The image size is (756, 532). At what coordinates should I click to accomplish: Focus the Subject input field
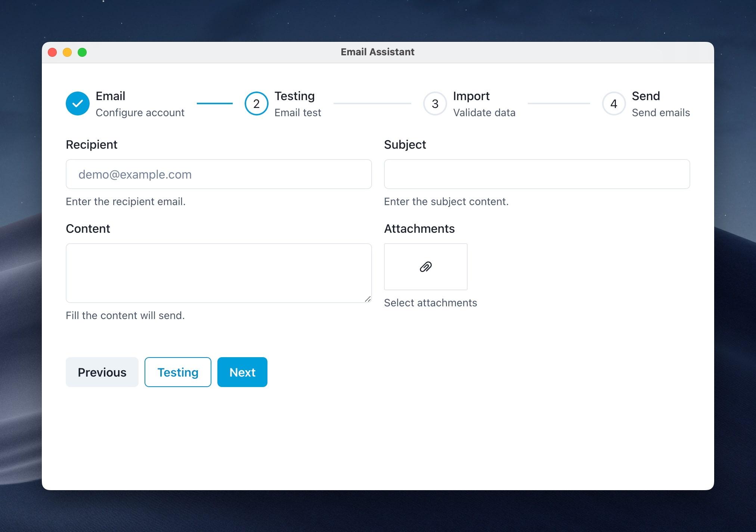click(537, 174)
